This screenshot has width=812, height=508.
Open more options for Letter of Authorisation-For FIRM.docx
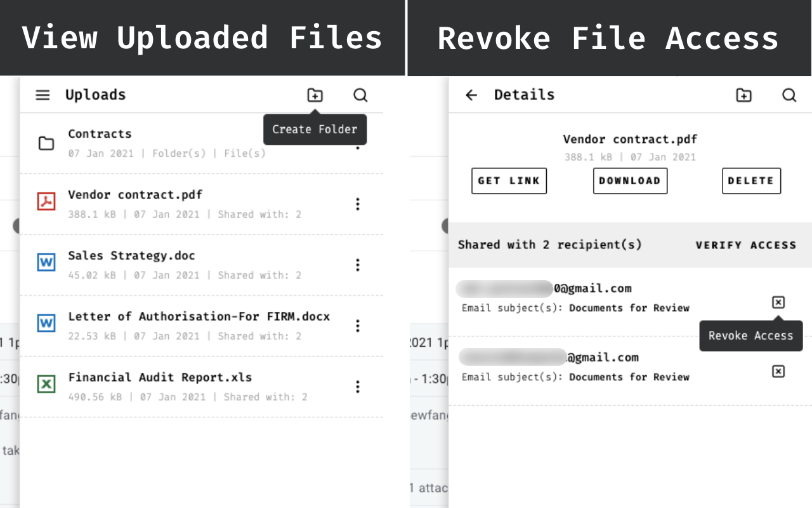click(x=358, y=326)
